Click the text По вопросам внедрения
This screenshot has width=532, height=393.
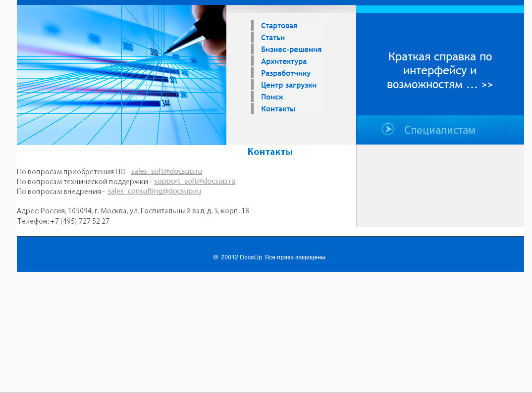pyautogui.click(x=59, y=191)
